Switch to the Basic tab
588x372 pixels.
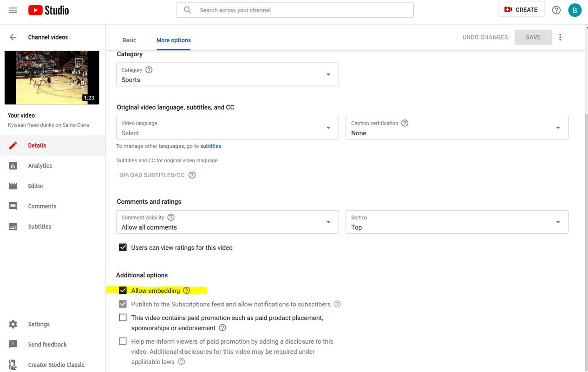coord(129,40)
